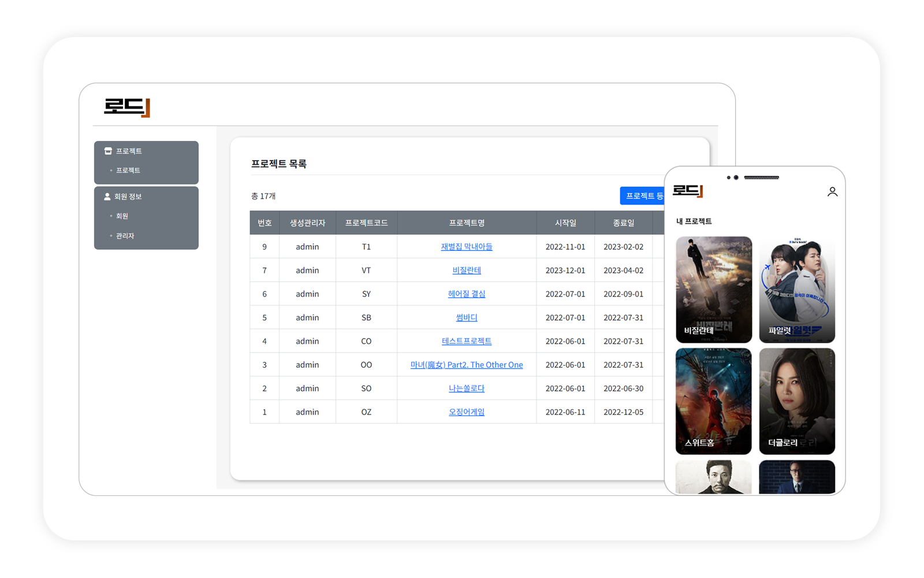Click project code SB cell
Viewport: 924px width, 578px height.
pos(366,318)
